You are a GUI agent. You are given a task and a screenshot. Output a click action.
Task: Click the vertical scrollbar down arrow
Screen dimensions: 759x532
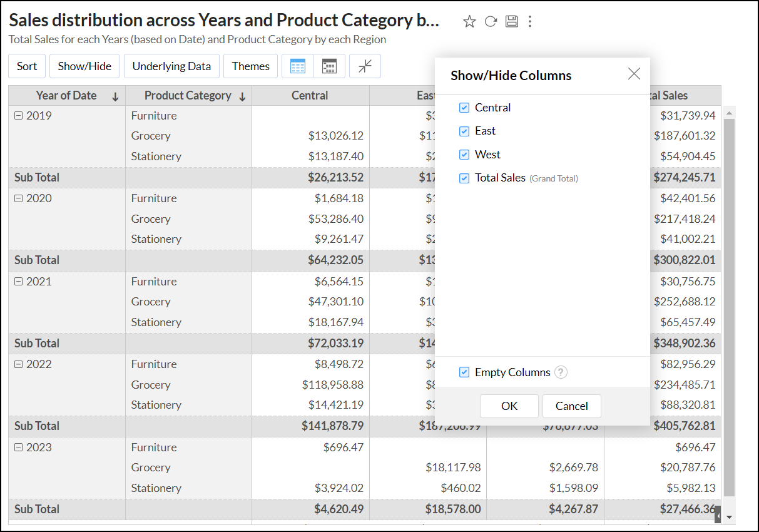coord(729,517)
